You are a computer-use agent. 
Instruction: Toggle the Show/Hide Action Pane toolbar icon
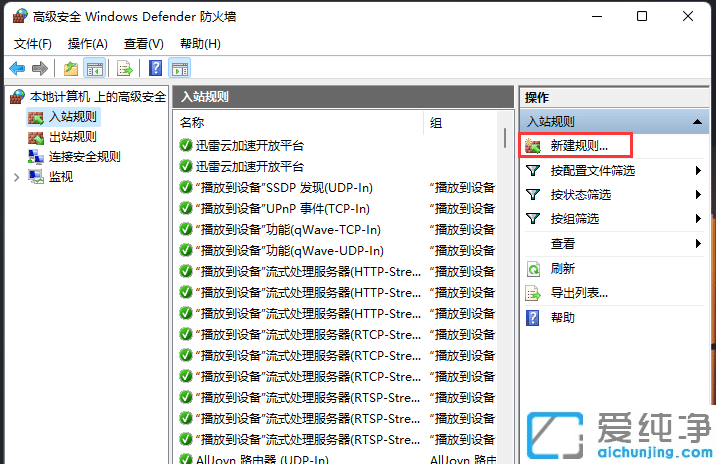[x=180, y=69]
